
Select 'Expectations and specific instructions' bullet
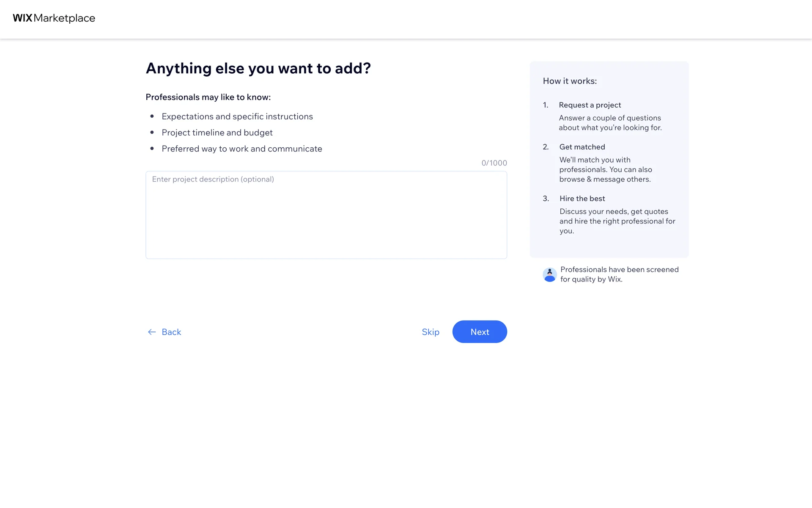coord(237,116)
